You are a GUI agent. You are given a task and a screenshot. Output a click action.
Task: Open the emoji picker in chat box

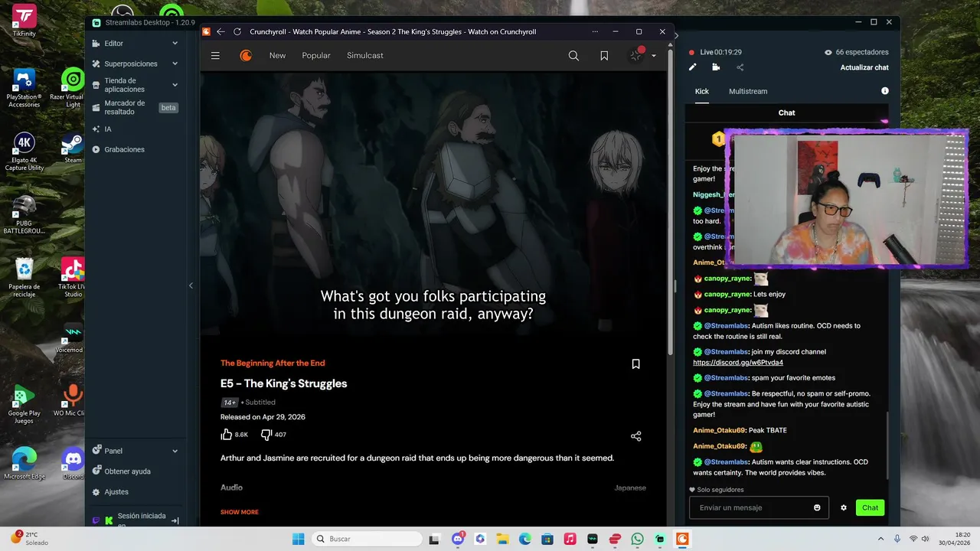pyautogui.click(x=818, y=507)
